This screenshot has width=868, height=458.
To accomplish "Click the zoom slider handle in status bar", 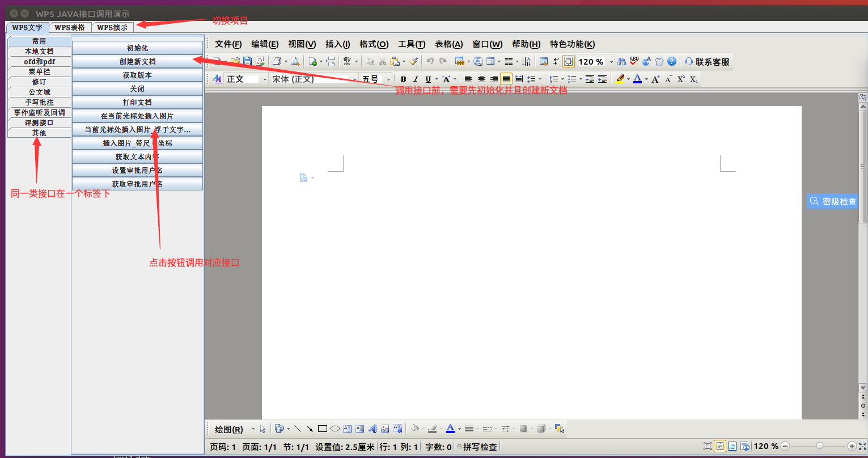I will tap(819, 446).
